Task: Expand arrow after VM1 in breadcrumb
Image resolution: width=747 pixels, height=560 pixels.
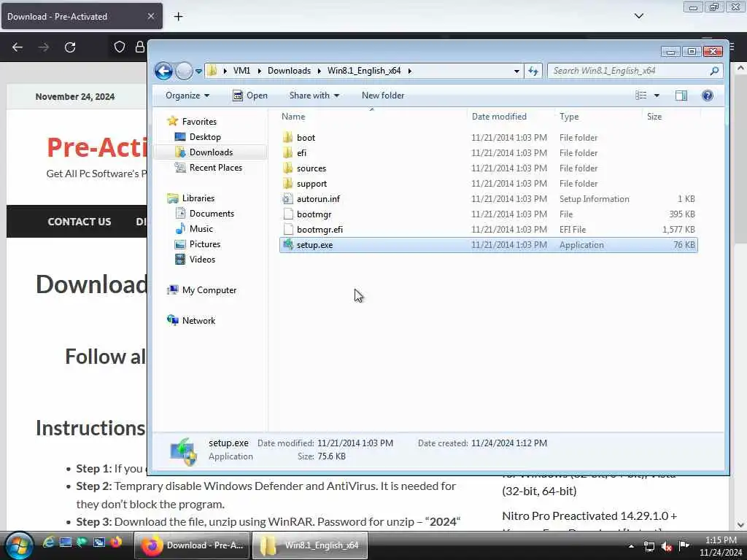Action: tap(259, 71)
